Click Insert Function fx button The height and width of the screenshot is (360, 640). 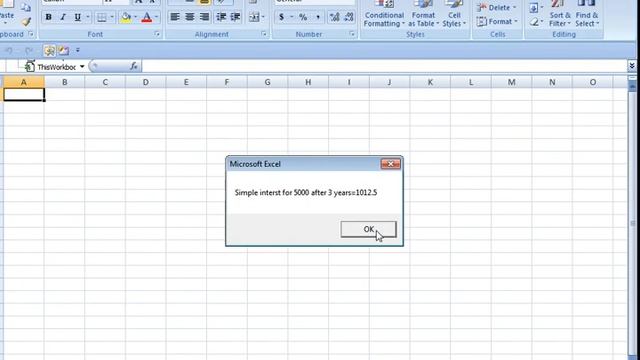click(133, 66)
